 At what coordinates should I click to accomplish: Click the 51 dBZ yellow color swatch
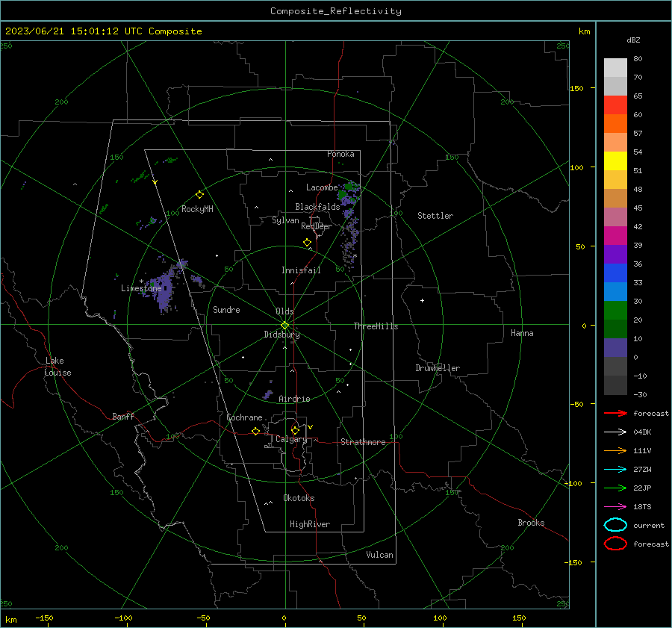(615, 161)
